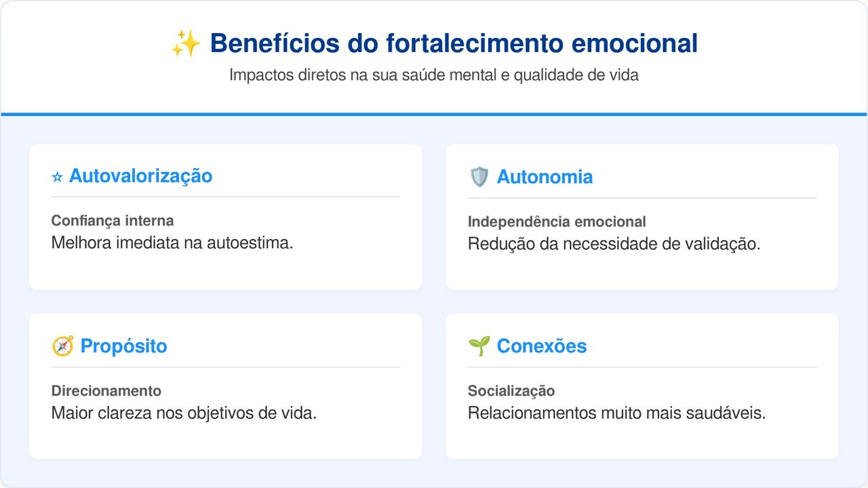Viewport: 868px width, 488px height.
Task: Click the Propósito heading text
Action: [x=123, y=346]
